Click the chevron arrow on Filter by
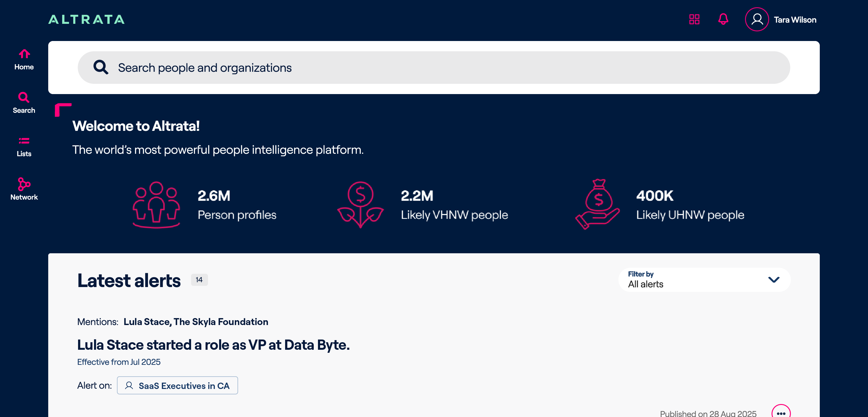The height and width of the screenshot is (417, 868). tap(774, 280)
